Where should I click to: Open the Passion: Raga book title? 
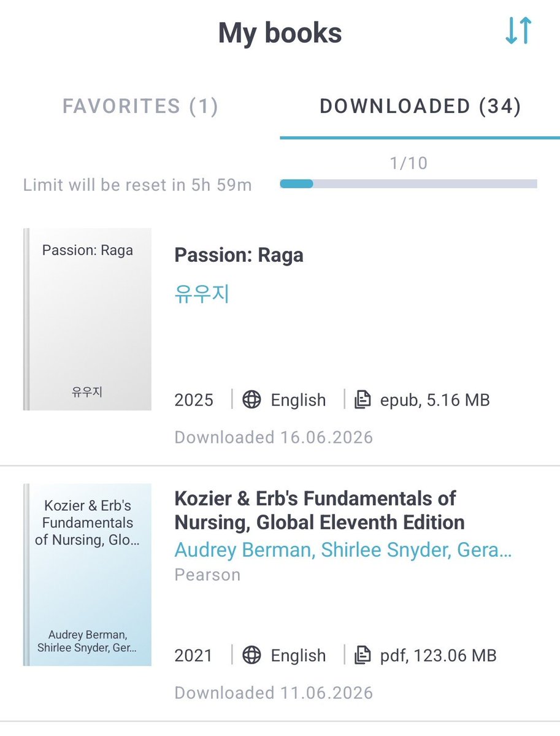(239, 255)
